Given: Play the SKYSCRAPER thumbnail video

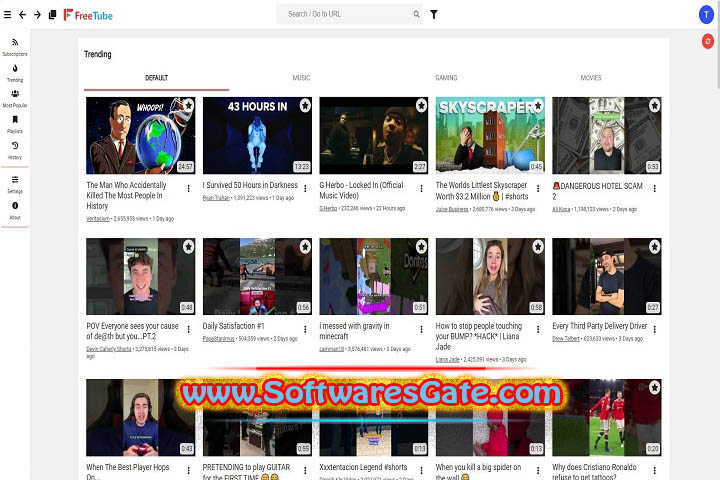Looking at the screenshot, I should [490, 136].
